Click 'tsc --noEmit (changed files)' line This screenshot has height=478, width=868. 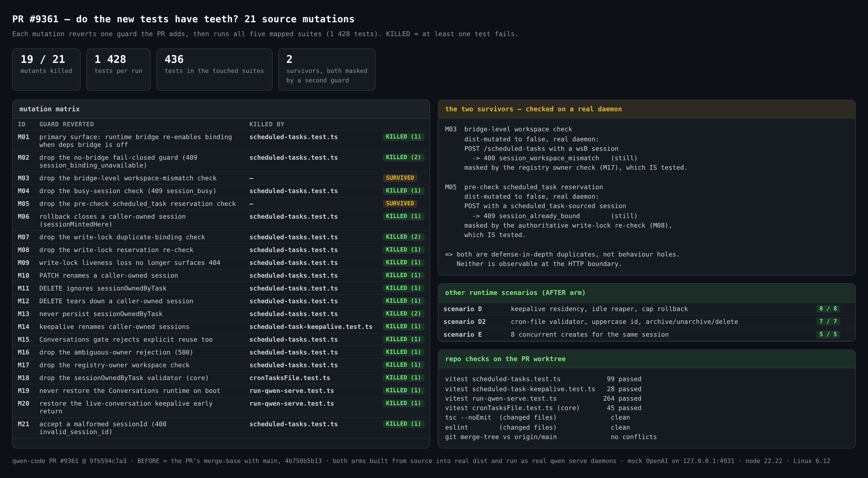537,418
